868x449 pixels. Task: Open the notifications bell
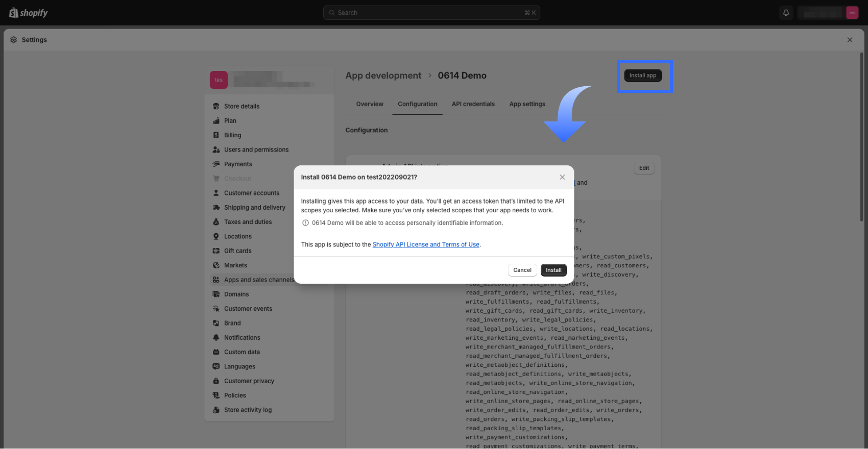coord(786,13)
